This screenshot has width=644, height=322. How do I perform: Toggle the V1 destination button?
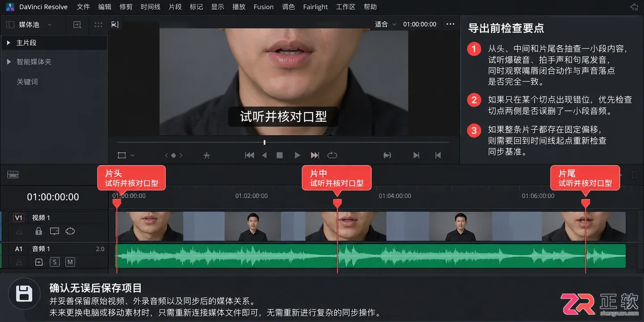[18, 218]
